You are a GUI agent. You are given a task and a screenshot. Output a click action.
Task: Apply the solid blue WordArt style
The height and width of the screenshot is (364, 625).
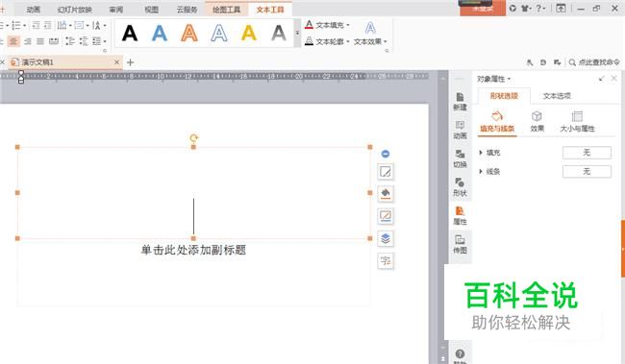tap(160, 33)
